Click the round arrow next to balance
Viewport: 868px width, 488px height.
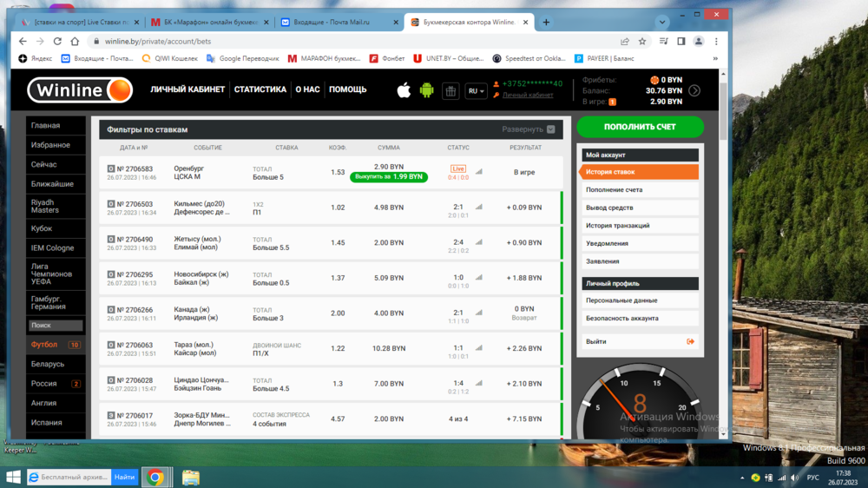(x=694, y=90)
